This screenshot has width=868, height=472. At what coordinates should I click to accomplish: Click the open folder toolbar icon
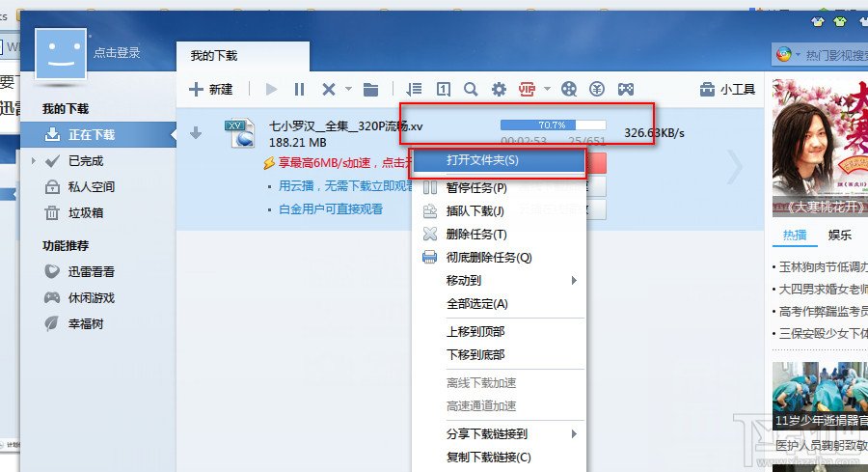370,90
